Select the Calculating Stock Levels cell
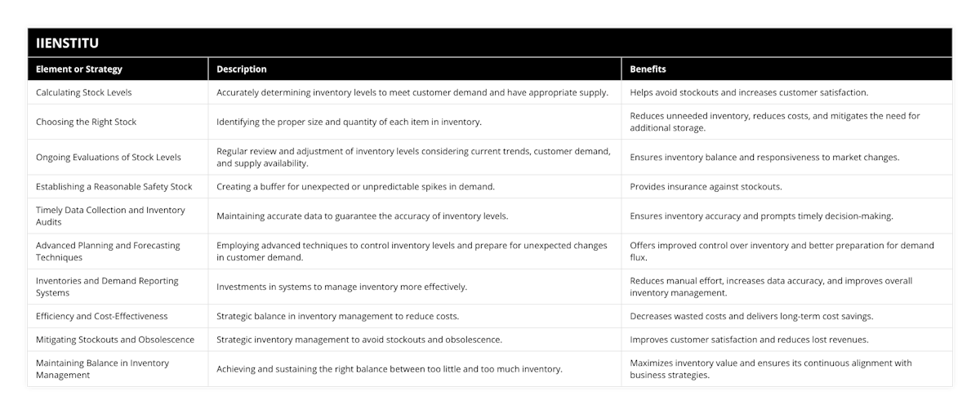Image resolution: width=980 pixels, height=414 pixels. tap(84, 92)
